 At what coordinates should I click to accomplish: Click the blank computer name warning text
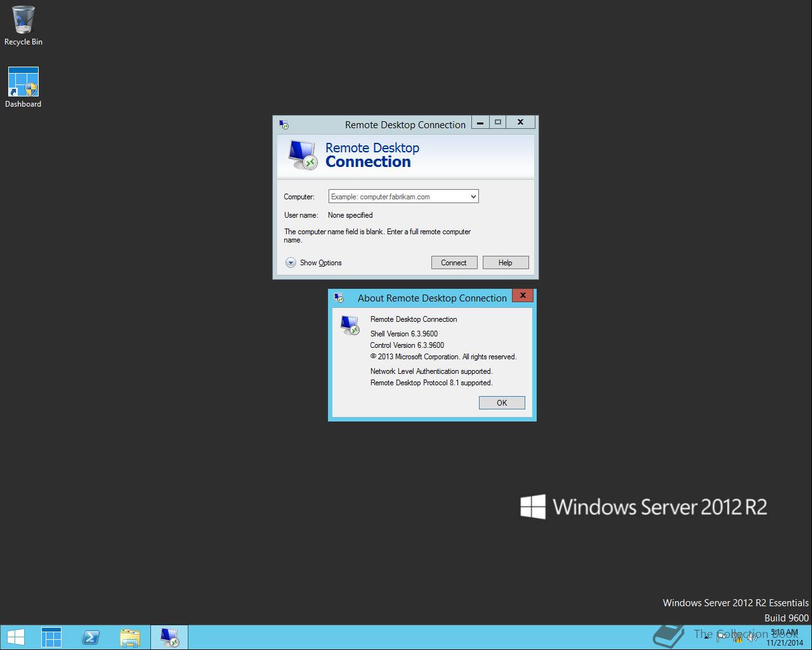(x=377, y=236)
